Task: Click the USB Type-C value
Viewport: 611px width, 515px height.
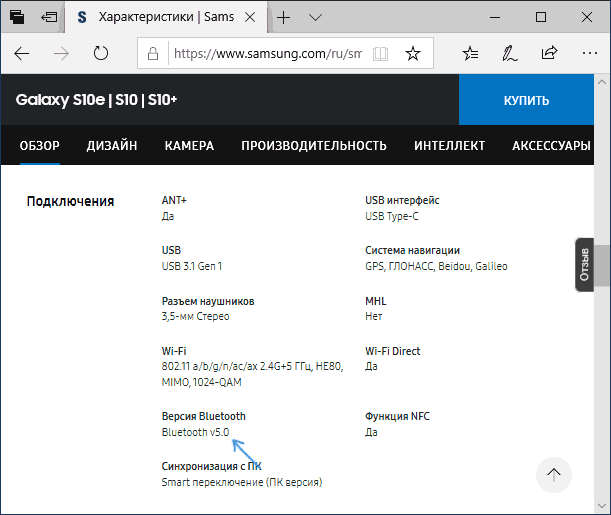Action: click(392, 216)
